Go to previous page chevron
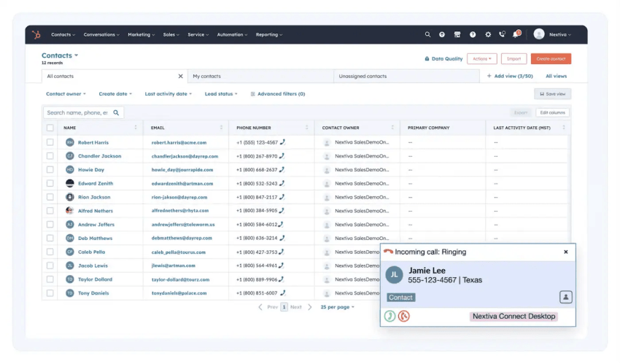Viewport: 620px width, 364px height. pos(260,307)
